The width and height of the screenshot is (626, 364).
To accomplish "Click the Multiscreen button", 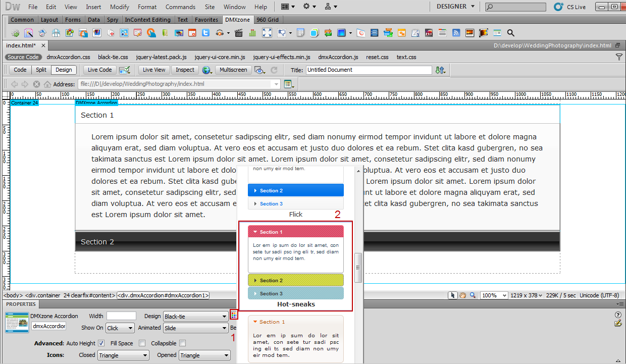I will click(233, 70).
